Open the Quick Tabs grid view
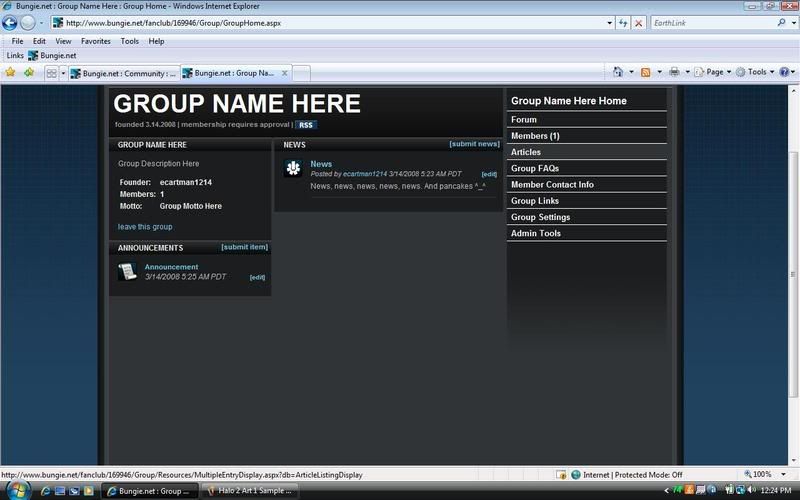800x500 pixels. click(50, 73)
